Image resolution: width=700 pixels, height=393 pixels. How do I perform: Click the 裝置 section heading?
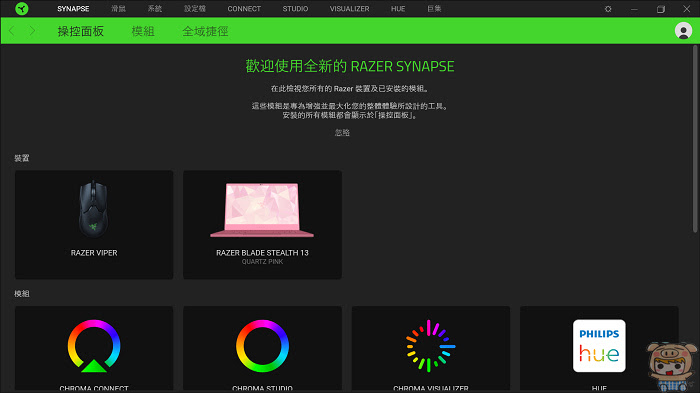point(21,158)
